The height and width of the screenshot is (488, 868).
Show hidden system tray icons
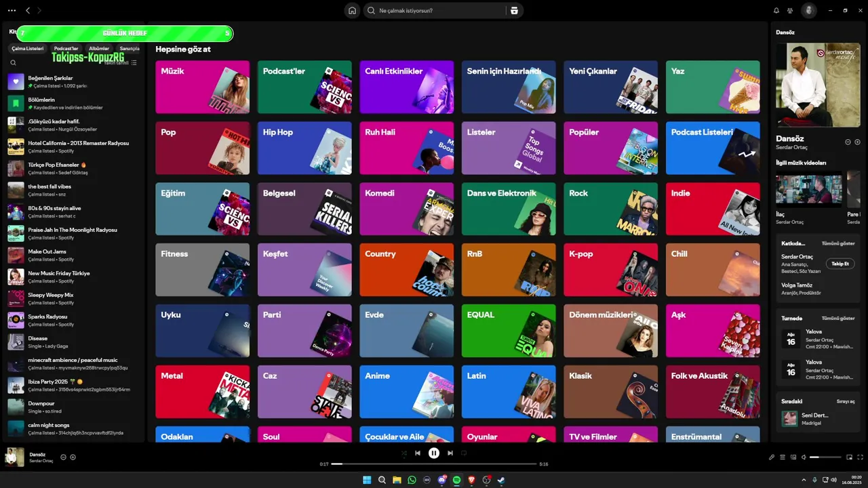[x=804, y=480]
